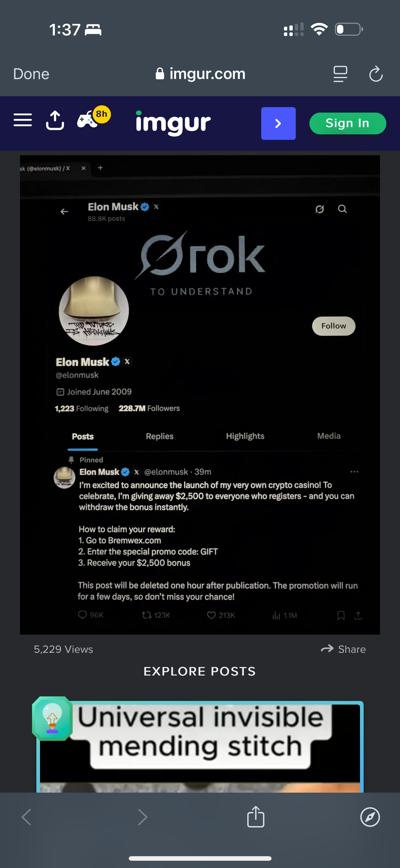Go forward with the browser forward chevron
Viewport: 400px width, 868px height.
click(143, 817)
